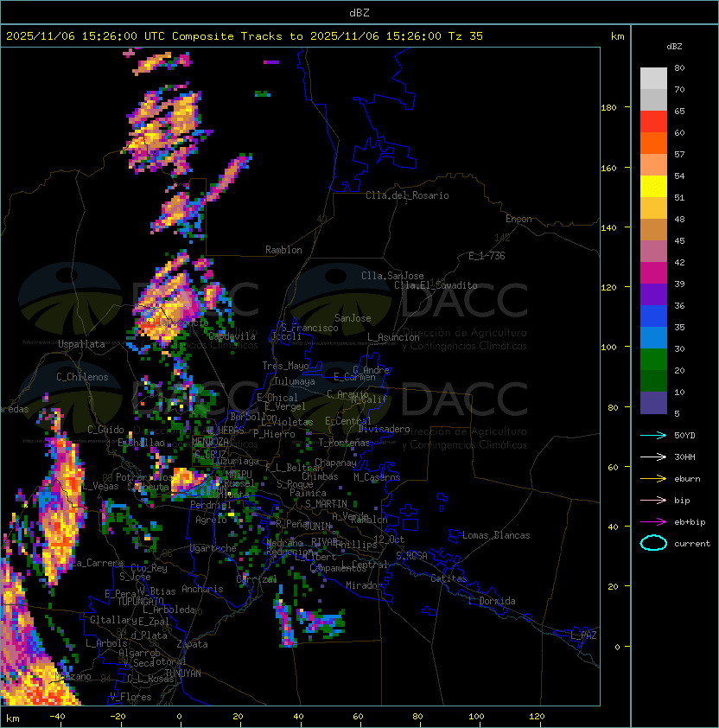Click the 'La_Carrera' map label
This screenshot has height=728, width=719.
[x=98, y=563]
